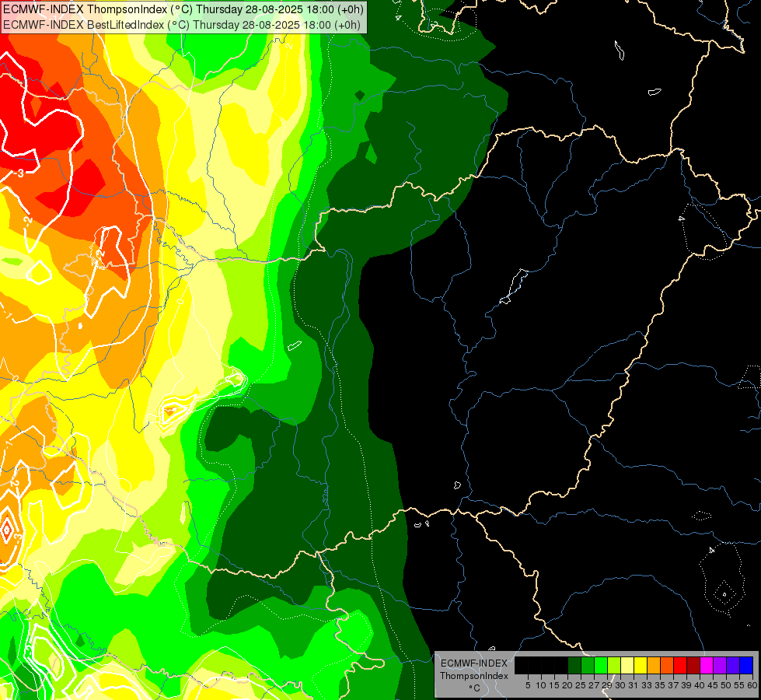Viewport: 761px width, 700px height.
Task: Click the pale yellow 30-31 legend swatch
Action: pyautogui.click(x=627, y=665)
